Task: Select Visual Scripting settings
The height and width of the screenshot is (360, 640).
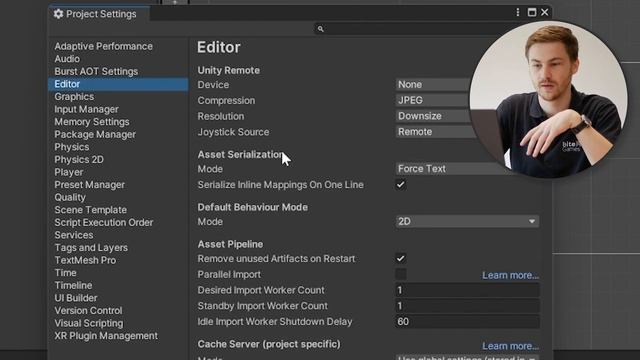Action: coord(89,323)
